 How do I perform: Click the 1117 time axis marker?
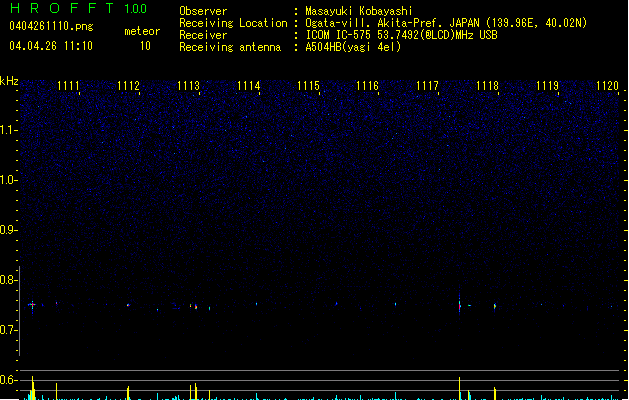pyautogui.click(x=428, y=86)
